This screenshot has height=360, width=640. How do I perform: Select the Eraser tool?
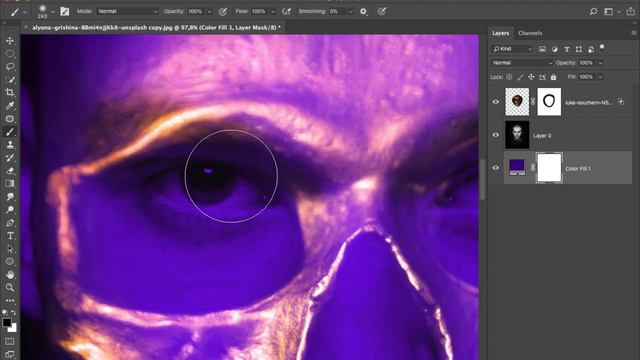[x=10, y=171]
